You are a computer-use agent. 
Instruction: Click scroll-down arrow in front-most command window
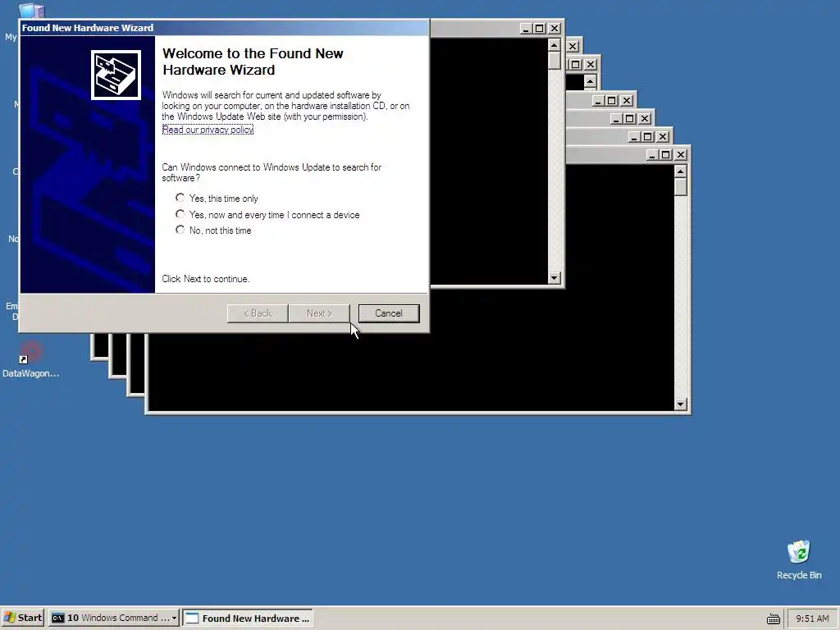click(680, 404)
